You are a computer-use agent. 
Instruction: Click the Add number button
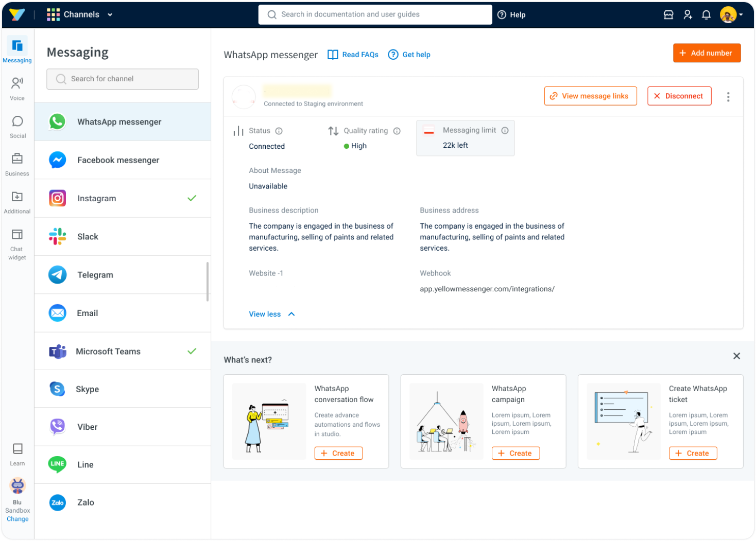(707, 53)
